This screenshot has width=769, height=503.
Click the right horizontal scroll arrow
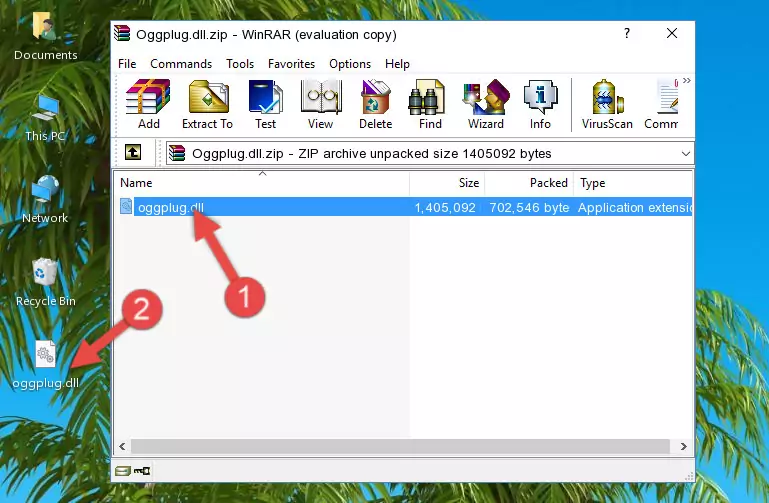[684, 447]
